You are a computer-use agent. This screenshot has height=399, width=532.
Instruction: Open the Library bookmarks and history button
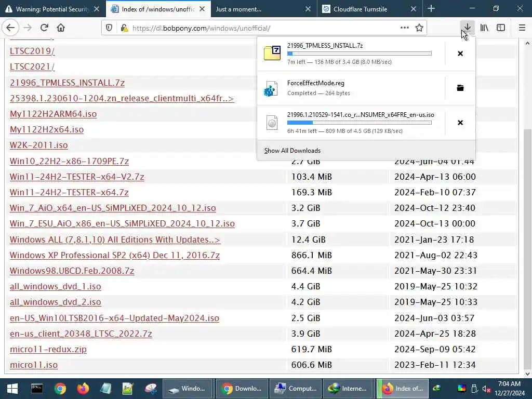[485, 28]
